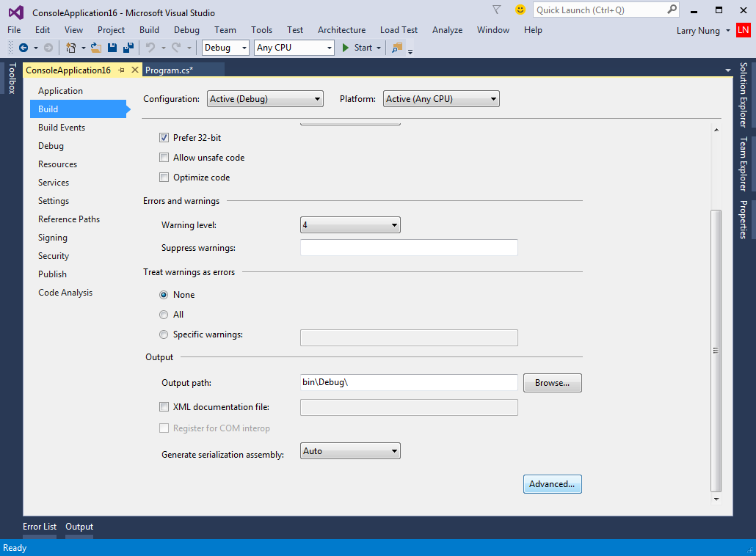Toggle the Prefer 32-bit checkbox
Image resolution: width=756 pixels, height=556 pixels.
pos(164,138)
